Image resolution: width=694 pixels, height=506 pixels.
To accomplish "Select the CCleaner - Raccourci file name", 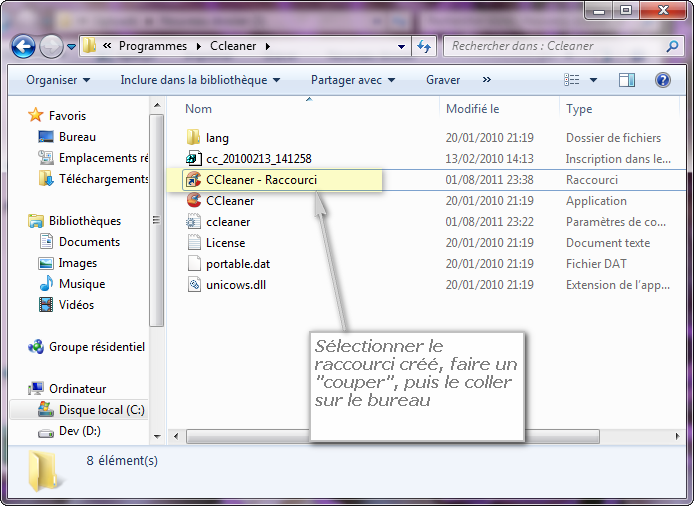I will (x=261, y=180).
